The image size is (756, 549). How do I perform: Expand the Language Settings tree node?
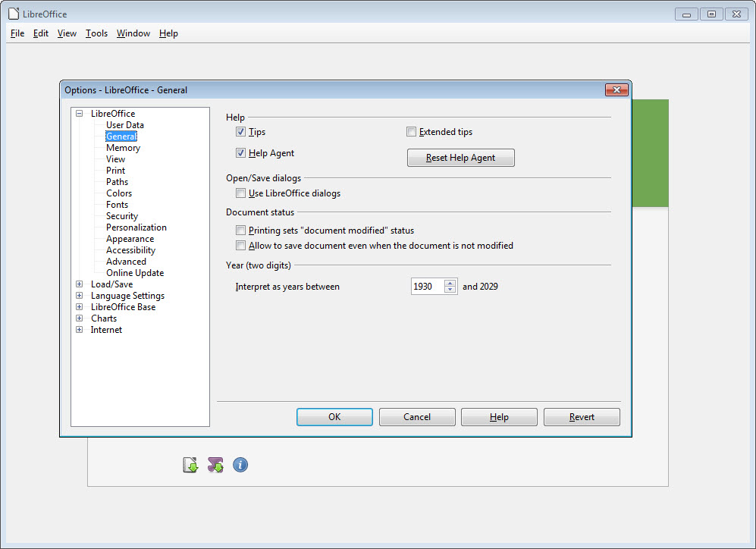point(79,296)
